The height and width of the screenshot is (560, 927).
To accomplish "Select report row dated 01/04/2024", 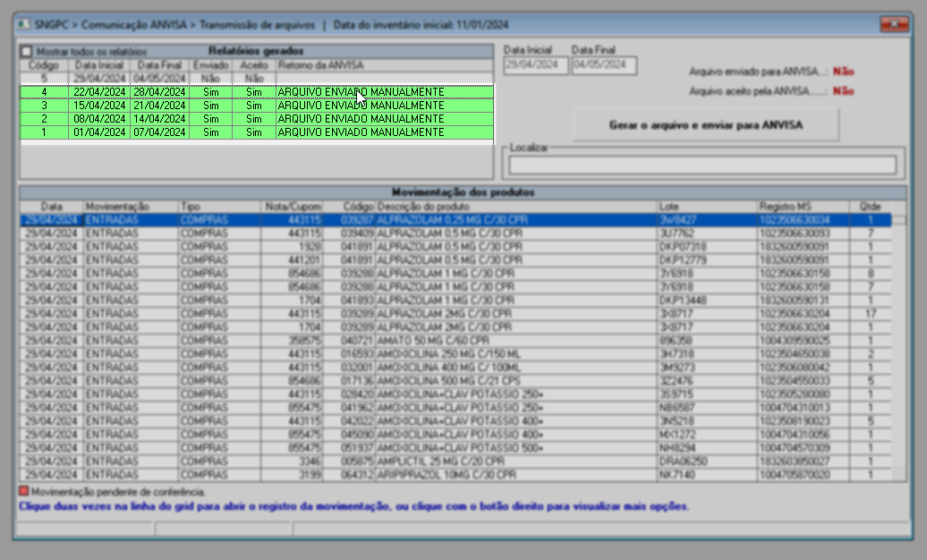I will (257, 132).
